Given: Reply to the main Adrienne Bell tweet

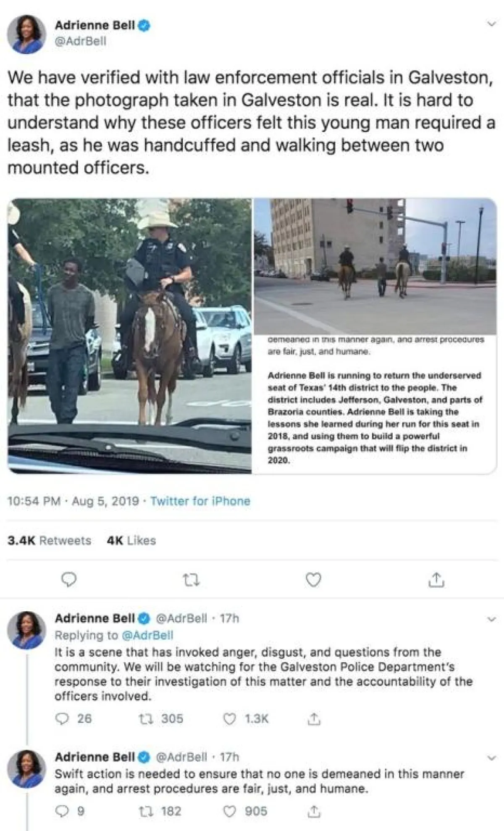Looking at the screenshot, I should pos(69,580).
